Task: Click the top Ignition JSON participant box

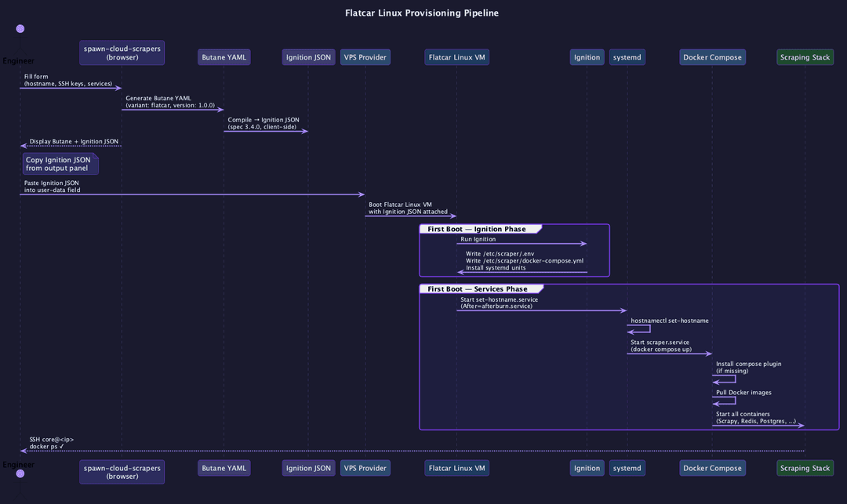Action: [x=308, y=57]
